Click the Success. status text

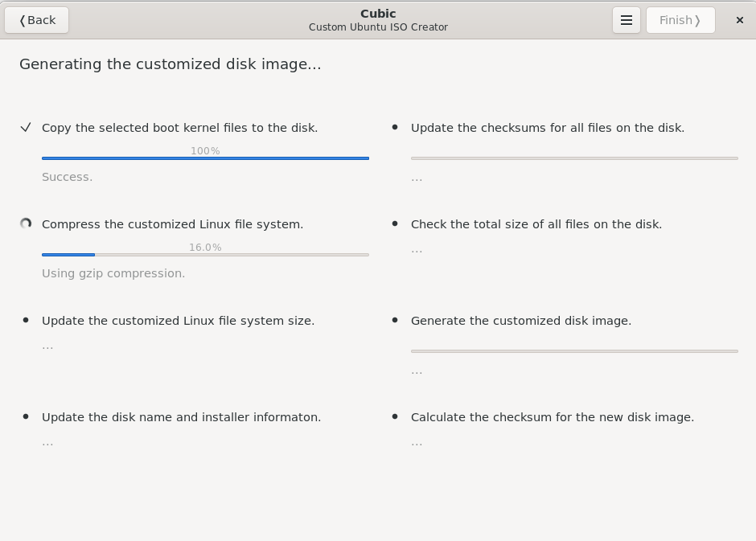point(67,177)
